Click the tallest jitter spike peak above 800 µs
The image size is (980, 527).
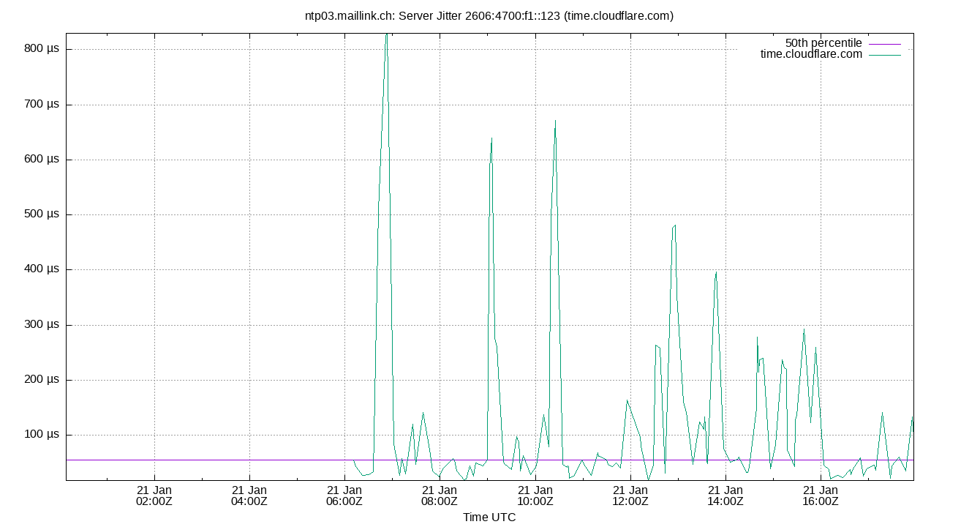click(386, 35)
